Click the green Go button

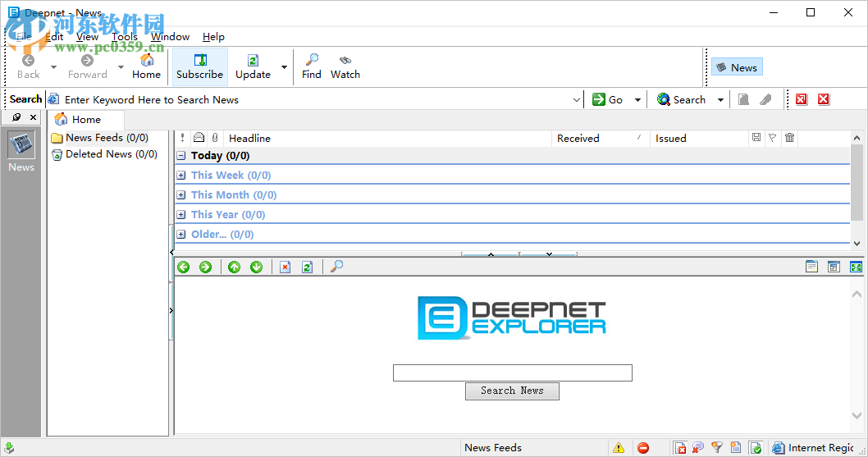(608, 100)
